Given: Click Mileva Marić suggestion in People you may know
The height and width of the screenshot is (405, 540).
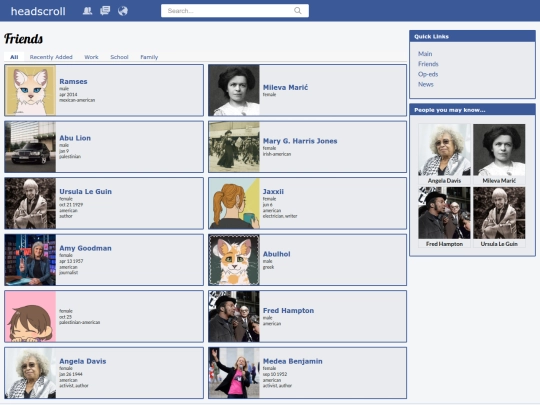Looking at the screenshot, I should click(x=499, y=150).
